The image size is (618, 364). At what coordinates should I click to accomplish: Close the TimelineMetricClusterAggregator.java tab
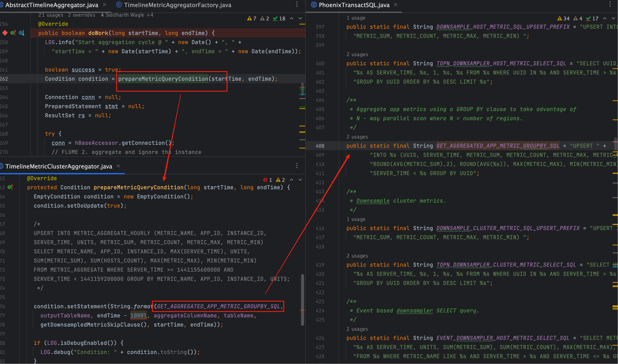click(118, 166)
